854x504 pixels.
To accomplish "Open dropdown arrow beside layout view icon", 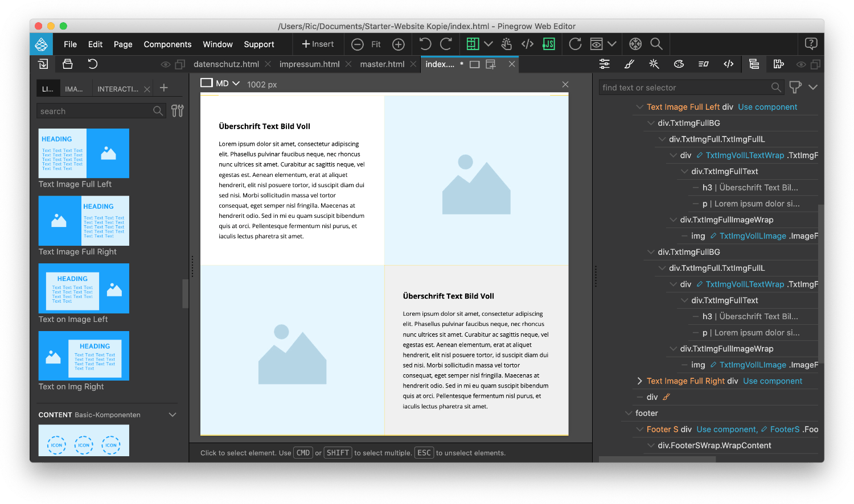I will [488, 44].
